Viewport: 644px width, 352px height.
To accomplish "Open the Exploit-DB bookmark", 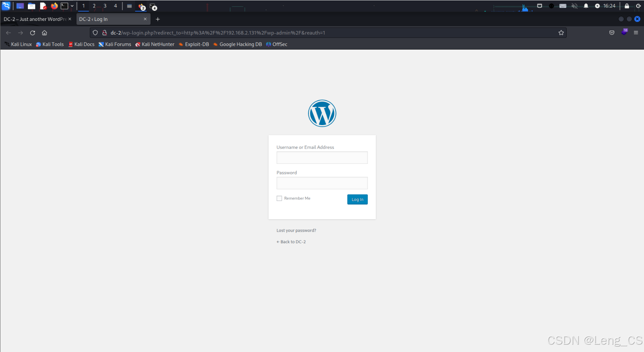I will 194,44.
